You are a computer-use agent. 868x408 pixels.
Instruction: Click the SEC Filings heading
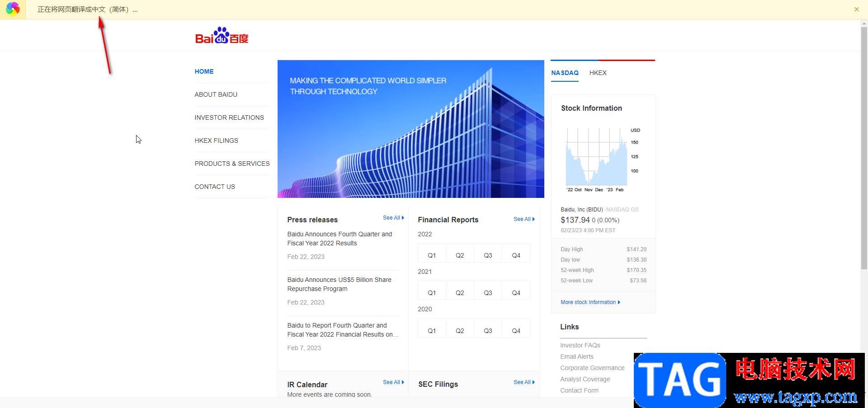[438, 384]
